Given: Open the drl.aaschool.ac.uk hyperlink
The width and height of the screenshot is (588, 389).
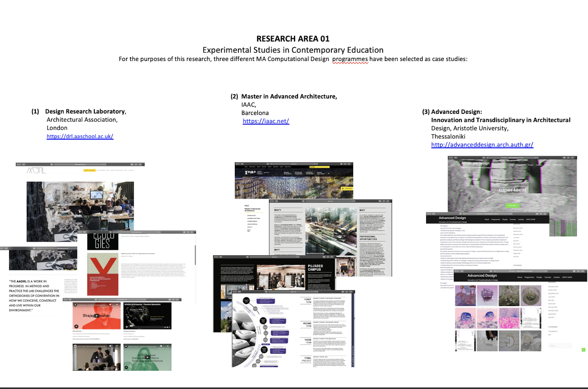Looking at the screenshot, I should 80,136.
